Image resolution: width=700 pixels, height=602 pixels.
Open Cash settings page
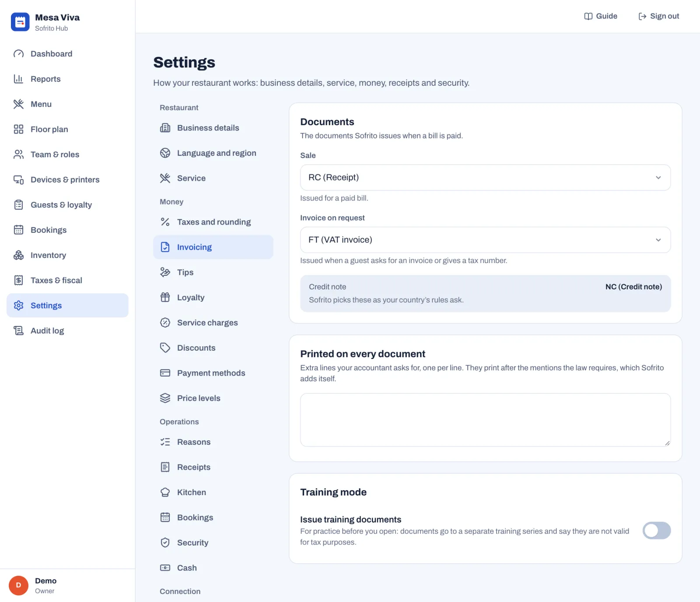click(x=213, y=568)
